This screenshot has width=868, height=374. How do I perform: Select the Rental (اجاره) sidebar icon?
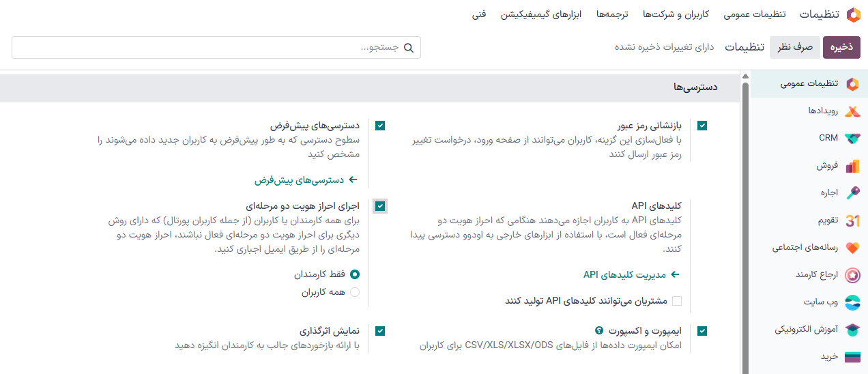point(852,193)
